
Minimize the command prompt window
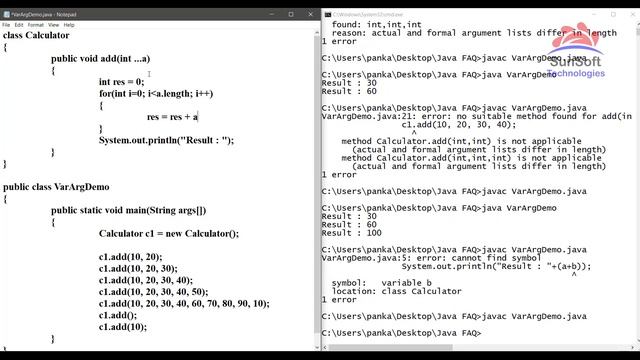pyautogui.click(x=594, y=14)
